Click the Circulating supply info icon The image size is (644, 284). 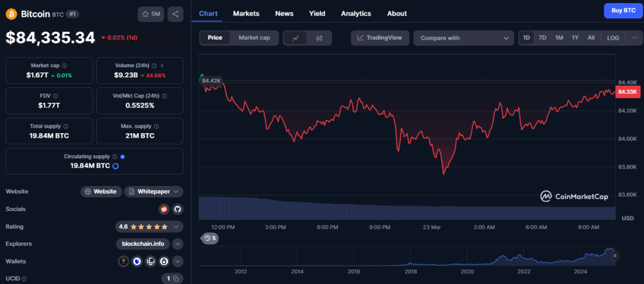114,157
